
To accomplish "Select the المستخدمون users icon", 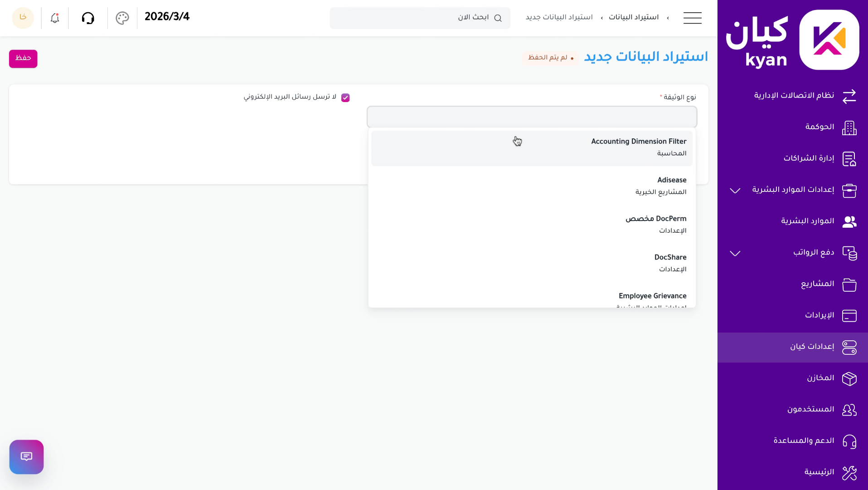I will [x=849, y=410].
